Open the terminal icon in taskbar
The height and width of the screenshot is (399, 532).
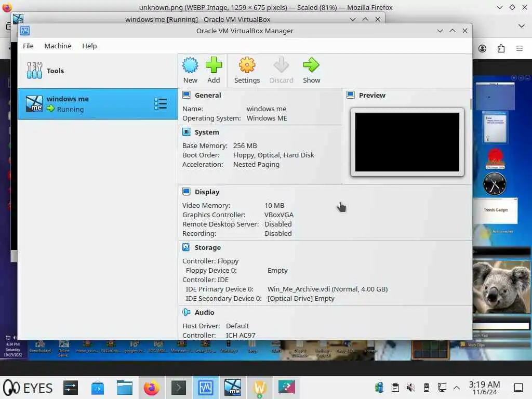179,388
